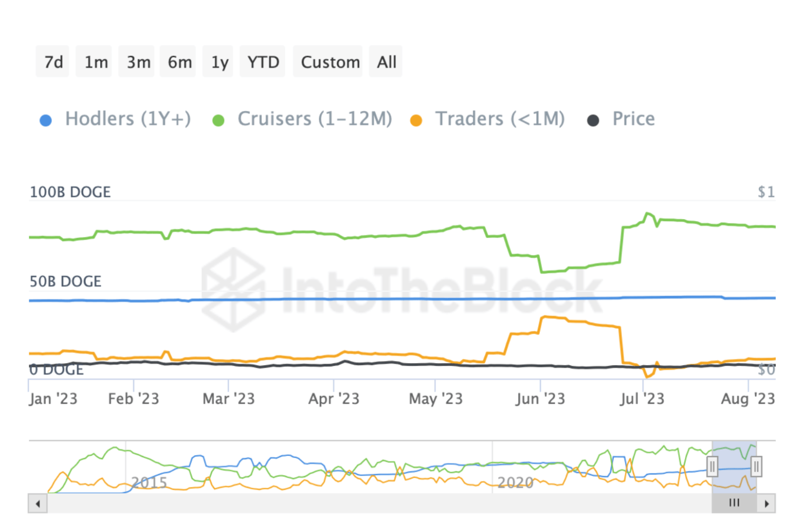
Task: Click the left navigator range handle
Action: (x=712, y=467)
